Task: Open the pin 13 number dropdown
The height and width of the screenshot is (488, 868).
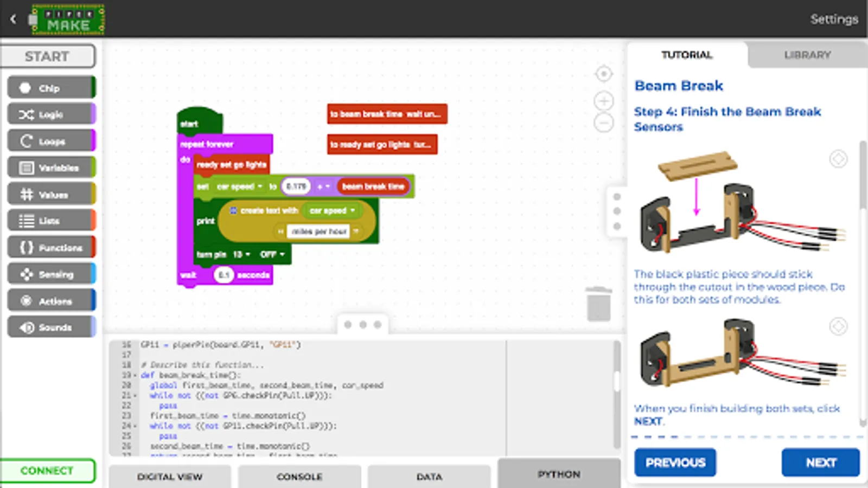Action: 241,254
